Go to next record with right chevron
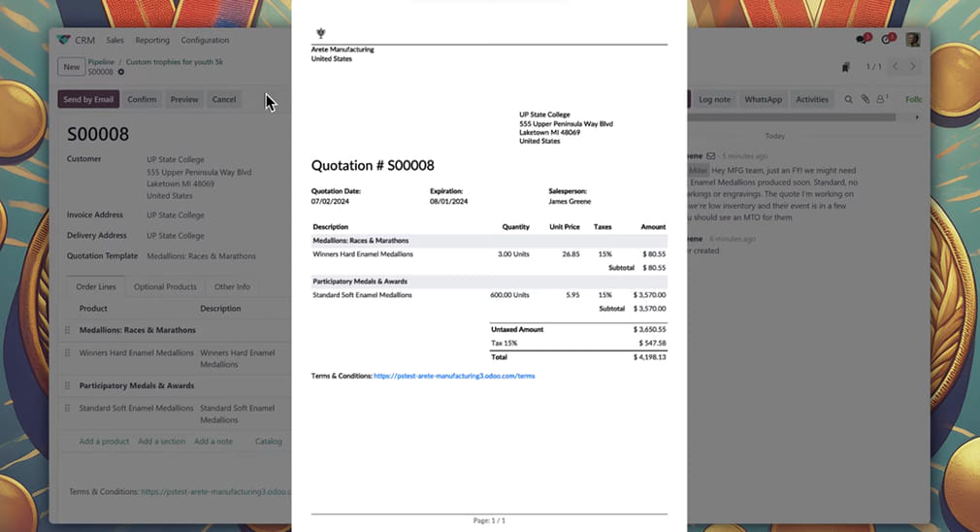Screen dimensions: 980x532 pos(913,67)
